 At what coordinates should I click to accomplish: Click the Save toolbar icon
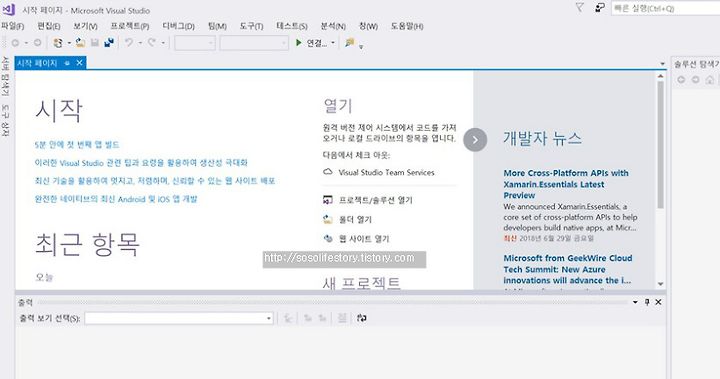click(x=95, y=43)
